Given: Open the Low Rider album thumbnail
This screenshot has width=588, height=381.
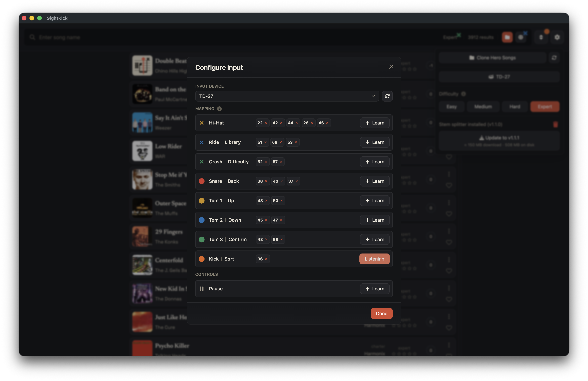Looking at the screenshot, I should coord(142,151).
